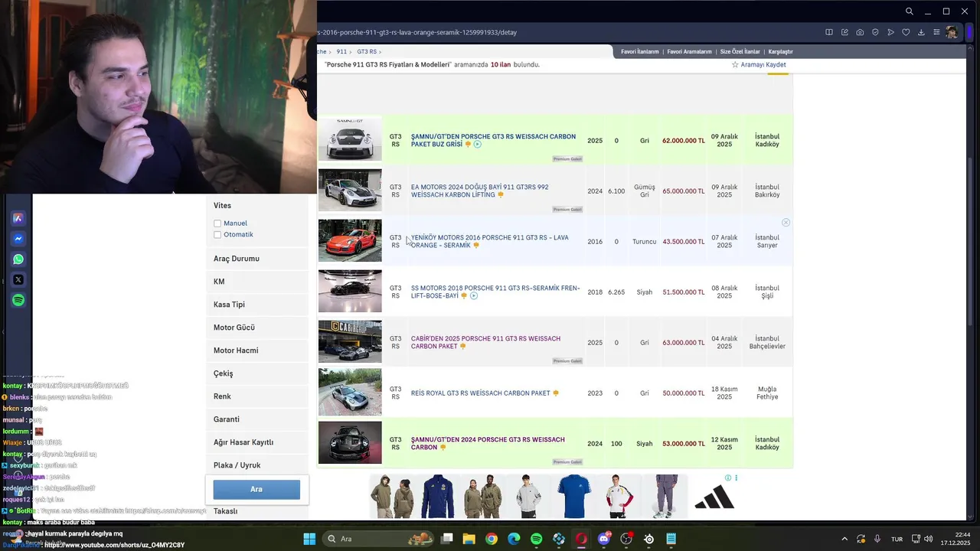
Task: Switch to Opera GX taskbar icon
Action: coord(581,539)
